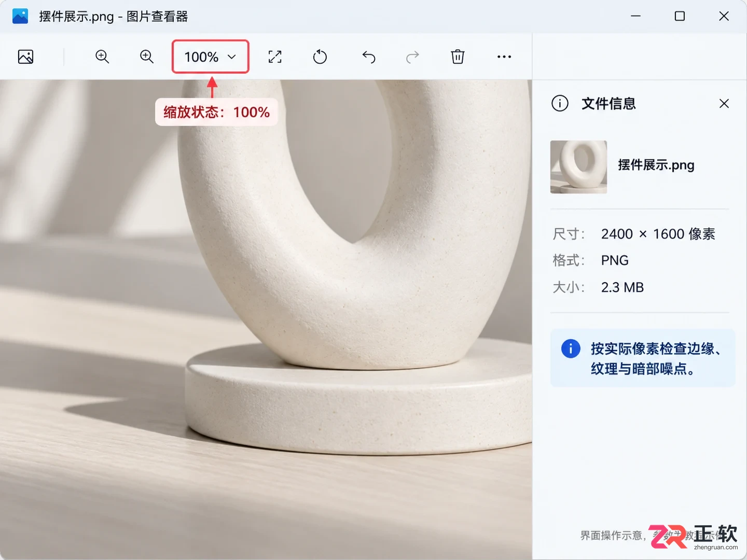Click the picture gallery icon in the toolbar
Image resolution: width=747 pixels, height=560 pixels.
pos(25,57)
